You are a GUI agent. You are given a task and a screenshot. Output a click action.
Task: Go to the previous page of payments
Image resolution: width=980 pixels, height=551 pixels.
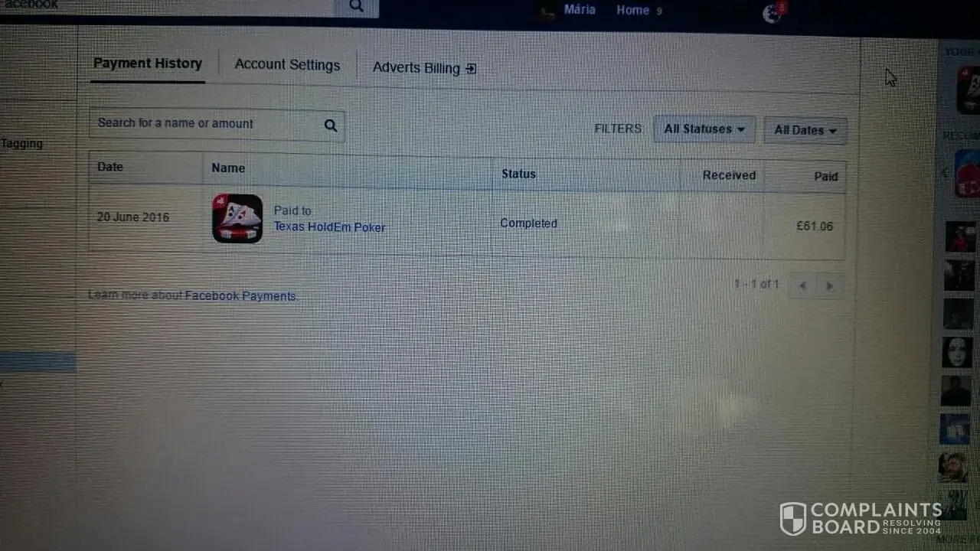pos(802,285)
